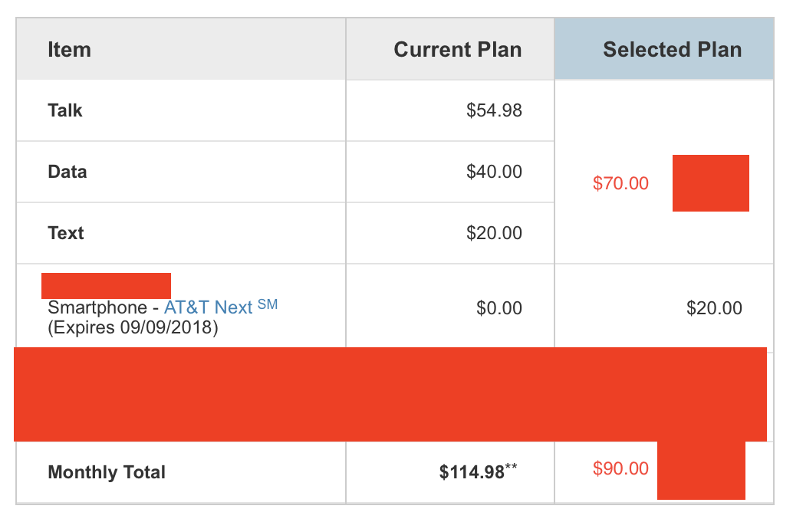Click the $20.00 Text row price

coord(494,233)
